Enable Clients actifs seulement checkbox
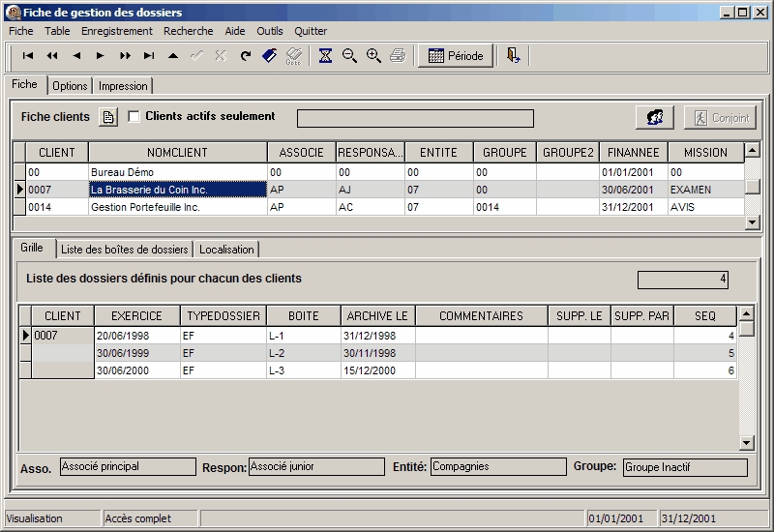This screenshot has height=532, width=774. [134, 117]
